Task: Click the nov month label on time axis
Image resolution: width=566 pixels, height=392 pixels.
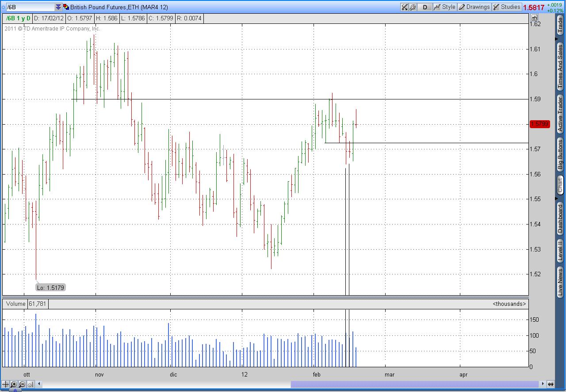Action: click(x=99, y=375)
